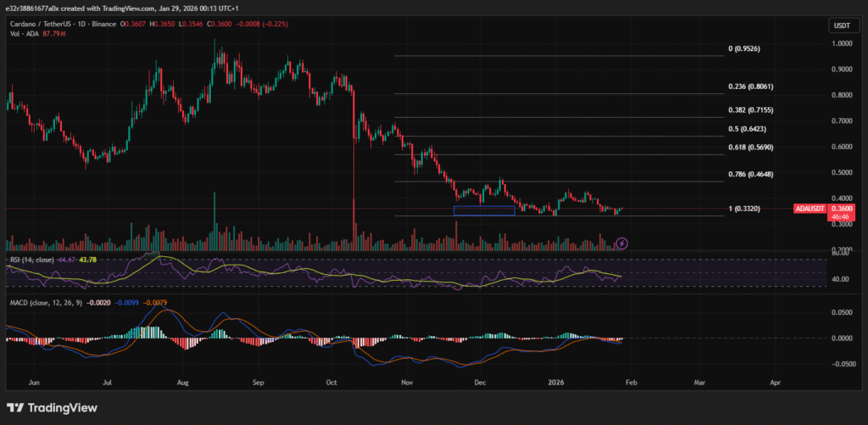Image resolution: width=868 pixels, height=425 pixels.
Task: Click the USDT currency button
Action: pyautogui.click(x=840, y=25)
